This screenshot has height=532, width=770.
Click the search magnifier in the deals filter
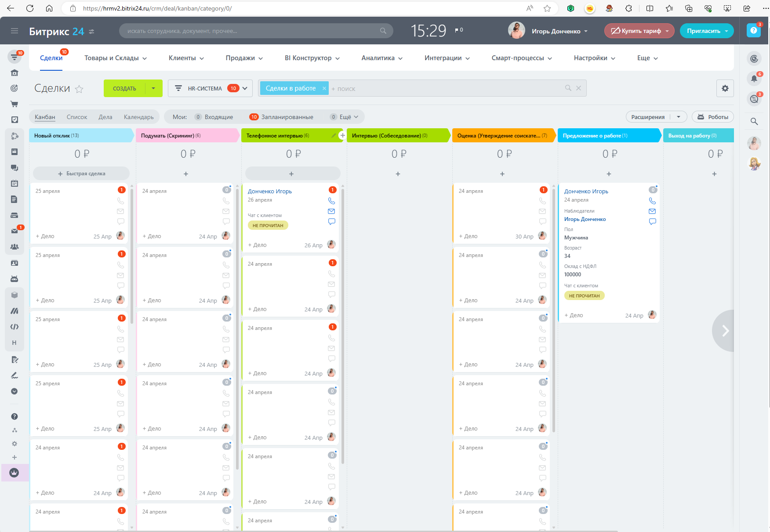point(568,88)
